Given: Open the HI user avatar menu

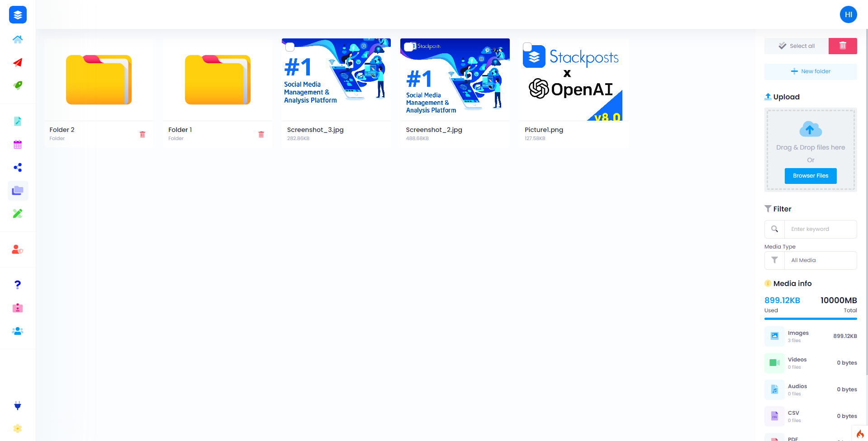Looking at the screenshot, I should coord(849,14).
